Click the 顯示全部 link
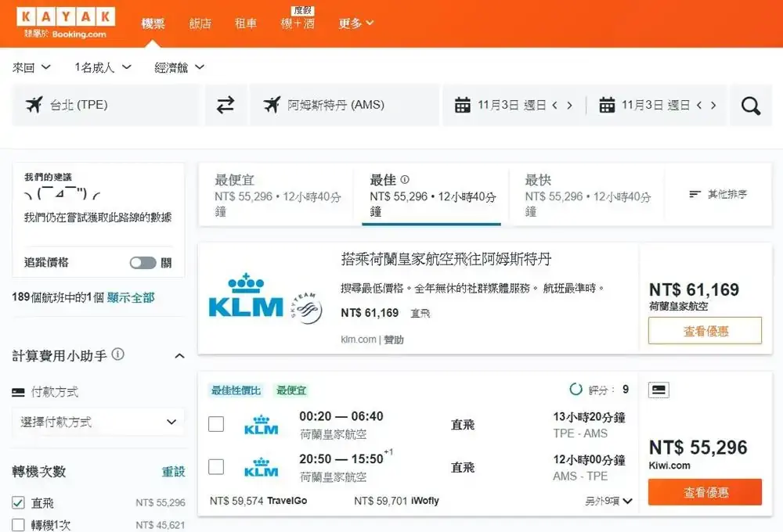This screenshot has height=532, width=783. pyautogui.click(x=131, y=298)
